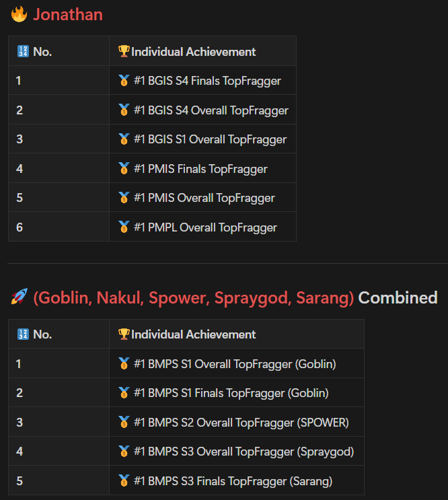This screenshot has height=500, width=448.
Task: Select '#1 BGIS S4 Overall TopFragger' text
Action: point(211,110)
